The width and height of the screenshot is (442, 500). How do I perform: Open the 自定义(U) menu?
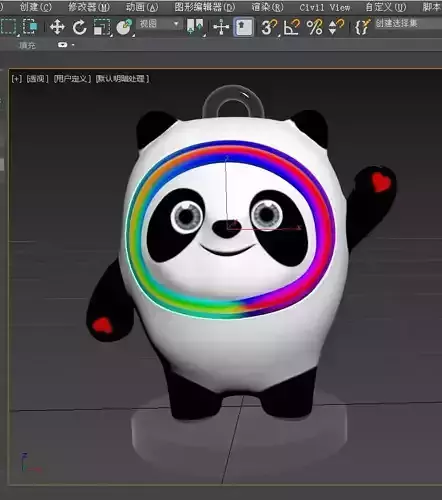pyautogui.click(x=386, y=7)
